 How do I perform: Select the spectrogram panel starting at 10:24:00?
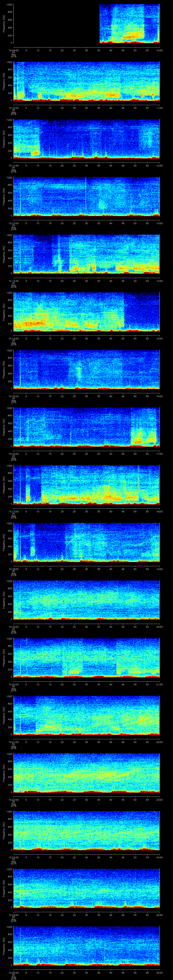[87, 888]
